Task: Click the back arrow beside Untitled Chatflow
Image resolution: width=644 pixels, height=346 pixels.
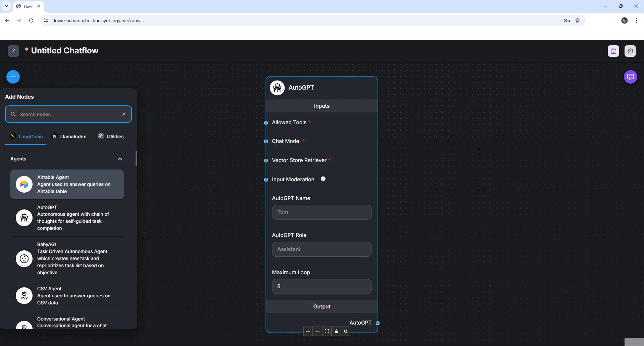Action: (x=13, y=51)
